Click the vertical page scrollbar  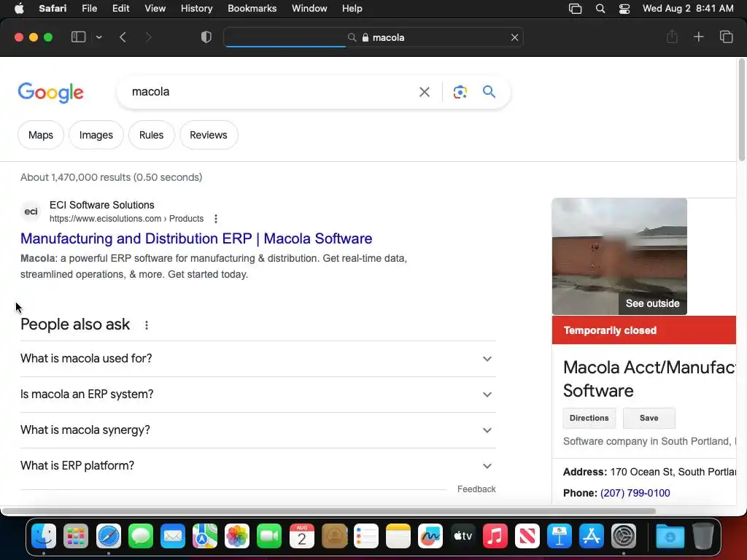click(x=742, y=109)
